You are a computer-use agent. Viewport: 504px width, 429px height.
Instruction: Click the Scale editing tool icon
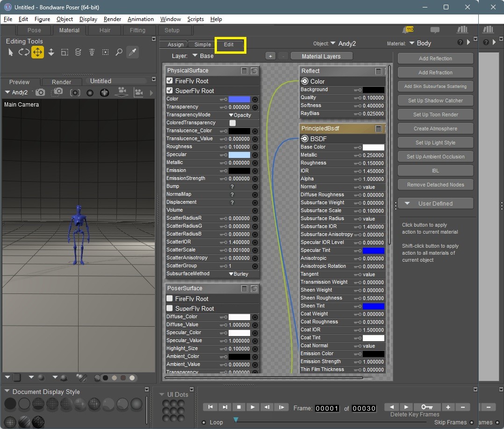(x=65, y=52)
